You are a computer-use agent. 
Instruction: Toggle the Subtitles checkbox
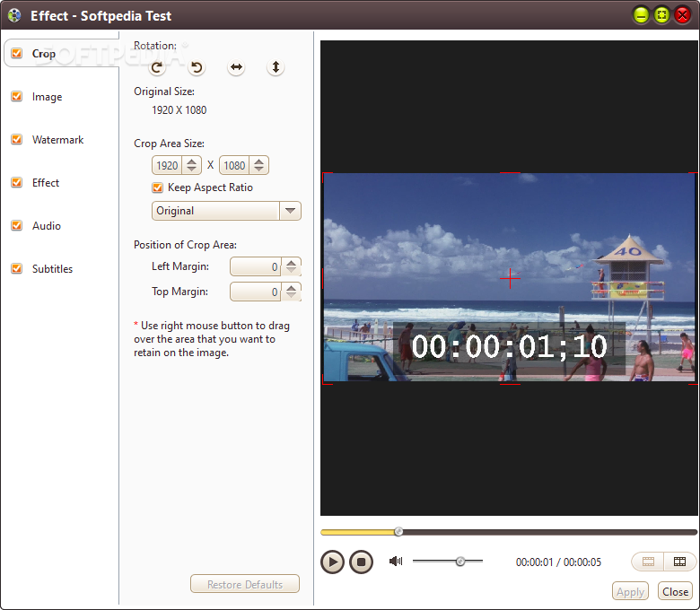coord(16,268)
